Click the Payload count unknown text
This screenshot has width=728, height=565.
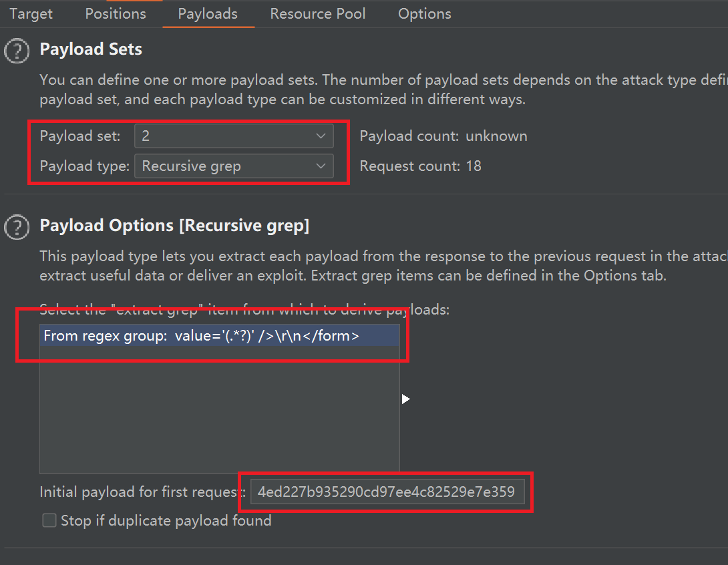443,136
